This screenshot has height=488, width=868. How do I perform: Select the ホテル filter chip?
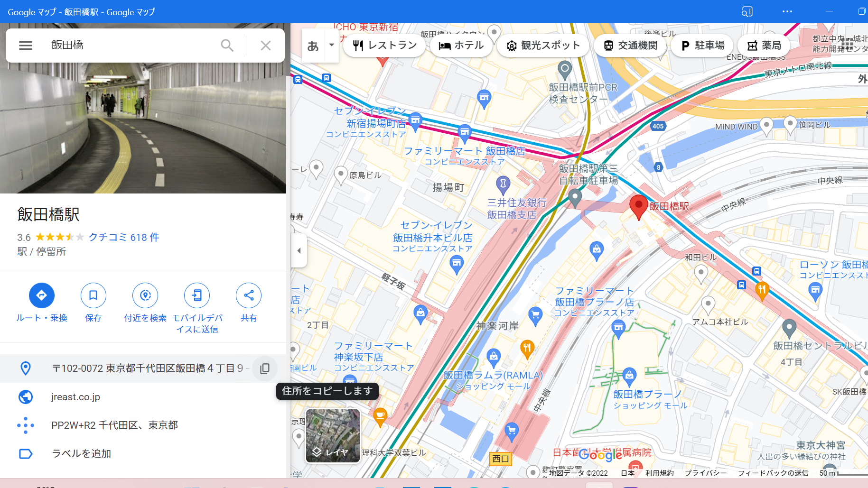coord(461,46)
